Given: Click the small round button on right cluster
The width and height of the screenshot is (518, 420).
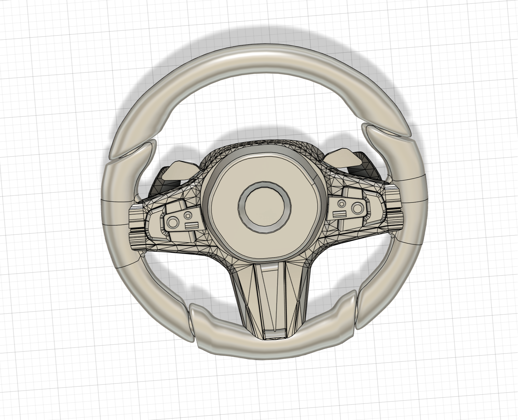Looking at the screenshot, I should tap(341, 204).
